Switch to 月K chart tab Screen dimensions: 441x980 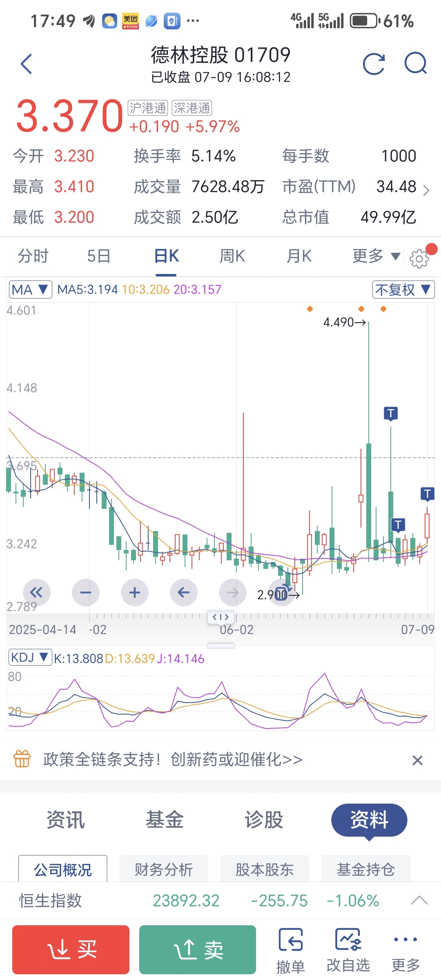299,256
